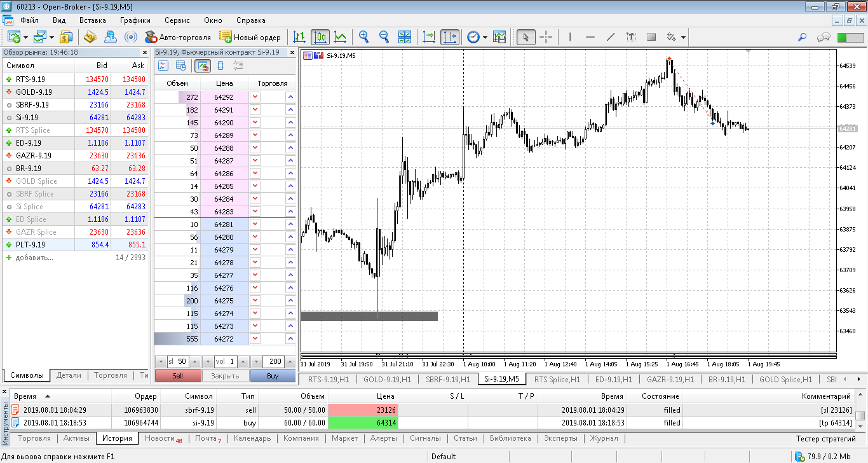This screenshot has width=868, height=463.
Task: Open the Графики menu
Action: coord(135,20)
